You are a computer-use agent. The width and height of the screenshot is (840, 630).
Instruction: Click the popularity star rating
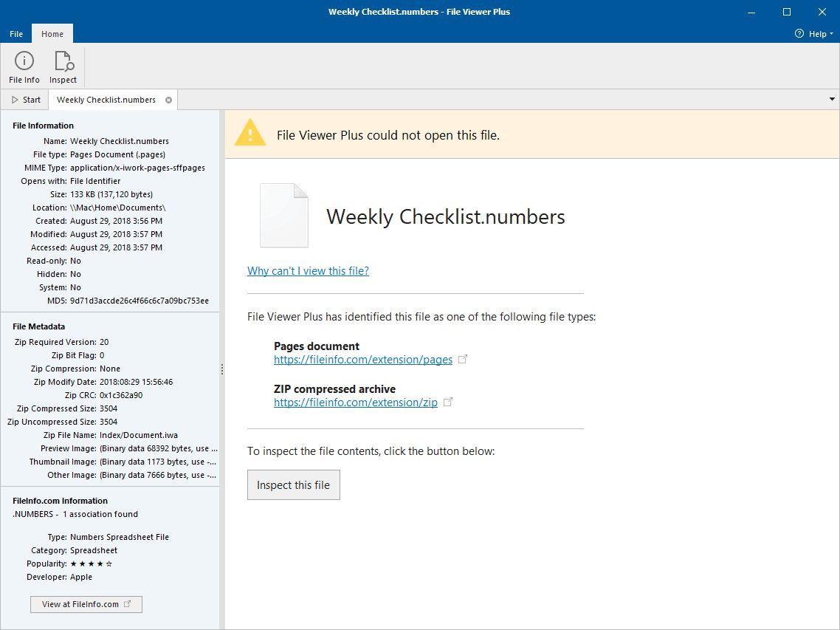pos(91,564)
